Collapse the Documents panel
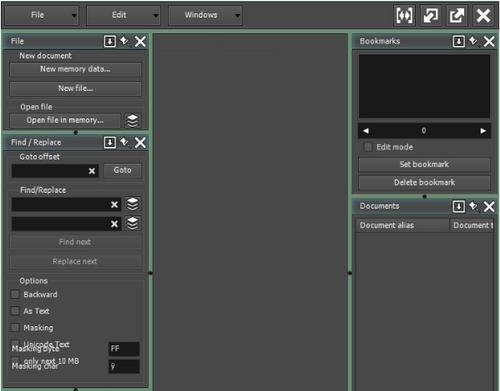Viewport: 500px width, 391px height. 459,207
